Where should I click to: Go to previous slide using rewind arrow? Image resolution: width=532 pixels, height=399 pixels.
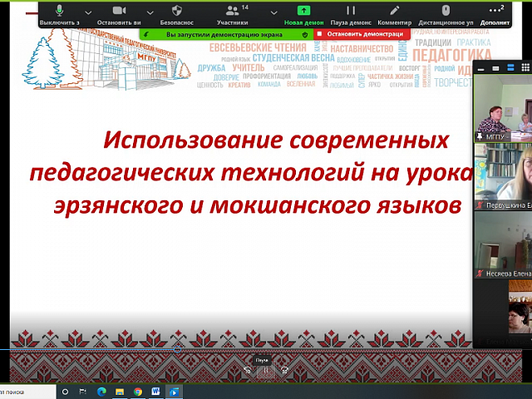coord(246,371)
